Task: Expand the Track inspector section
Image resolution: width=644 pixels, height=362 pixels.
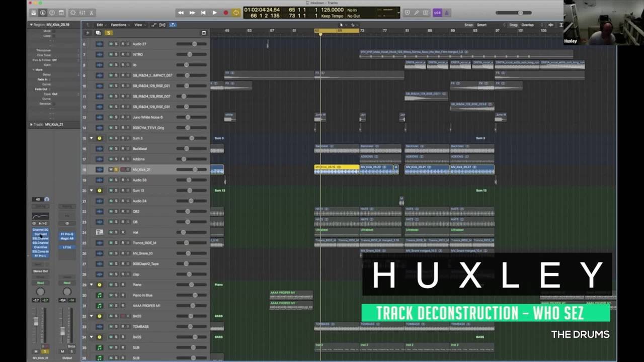Action: click(x=31, y=124)
